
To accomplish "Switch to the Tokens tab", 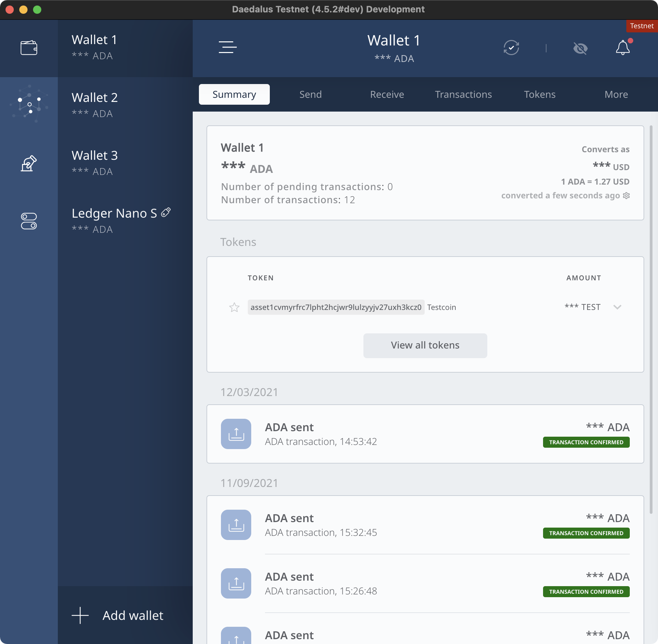I will pyautogui.click(x=540, y=94).
